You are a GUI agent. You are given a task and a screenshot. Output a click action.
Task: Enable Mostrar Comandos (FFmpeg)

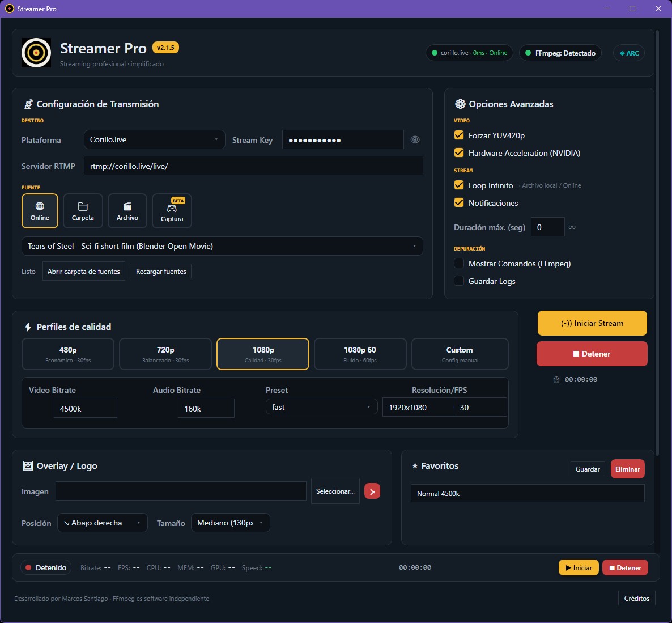coord(458,263)
